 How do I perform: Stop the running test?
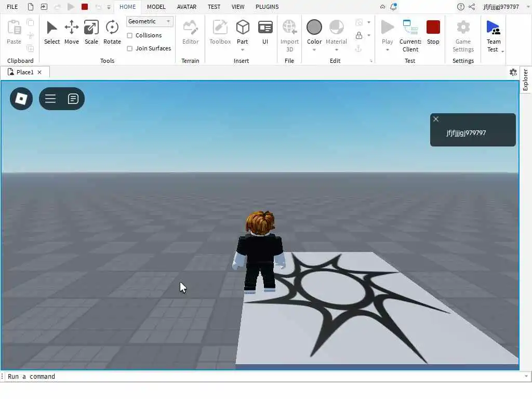pos(433,32)
